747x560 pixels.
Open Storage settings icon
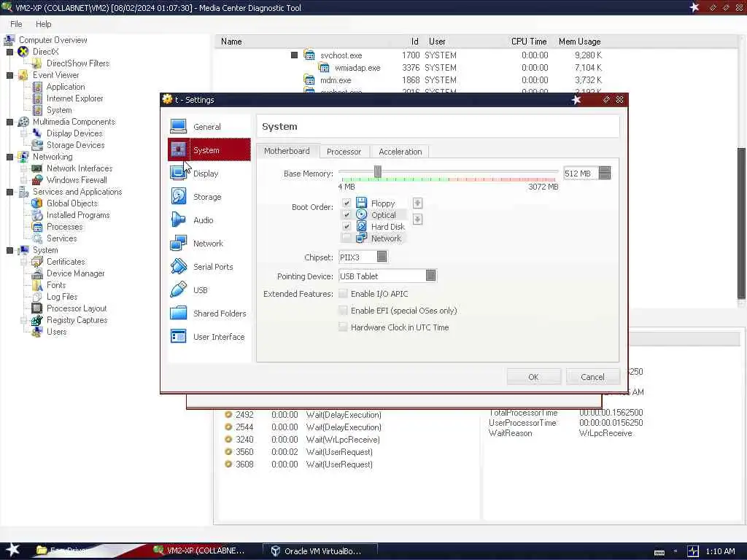[x=178, y=197]
